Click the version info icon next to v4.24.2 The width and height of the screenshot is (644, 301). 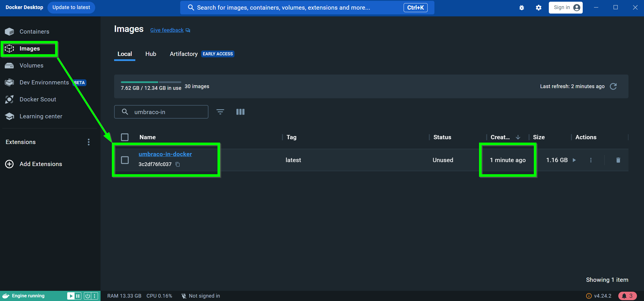click(x=589, y=296)
